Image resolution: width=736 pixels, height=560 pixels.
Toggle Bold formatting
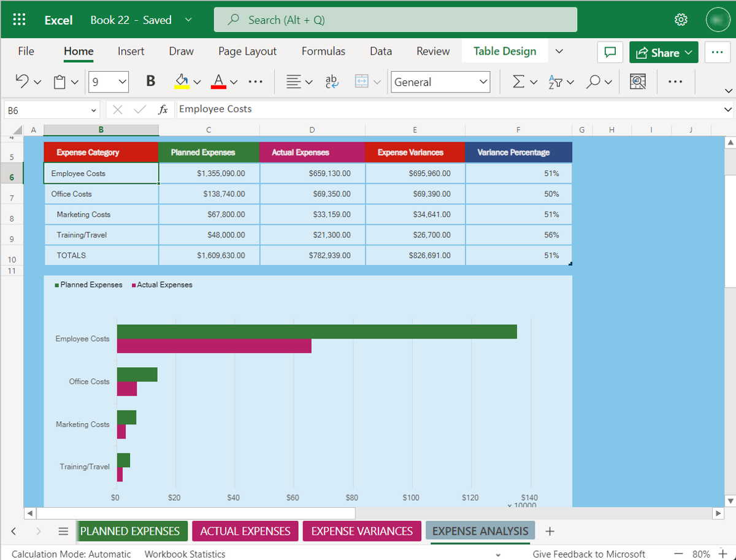(151, 82)
